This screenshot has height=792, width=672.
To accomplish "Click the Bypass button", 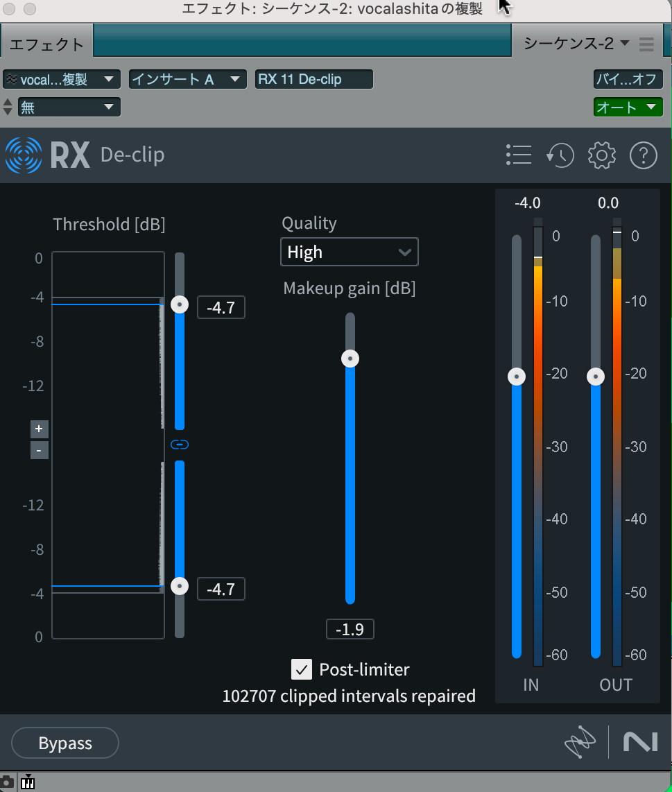I will [x=65, y=743].
